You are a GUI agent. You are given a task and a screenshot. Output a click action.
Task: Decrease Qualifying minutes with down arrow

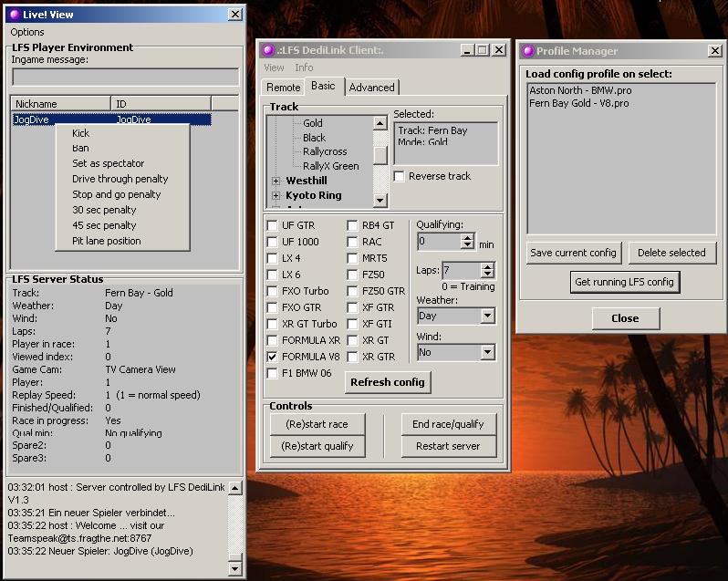click(x=467, y=245)
